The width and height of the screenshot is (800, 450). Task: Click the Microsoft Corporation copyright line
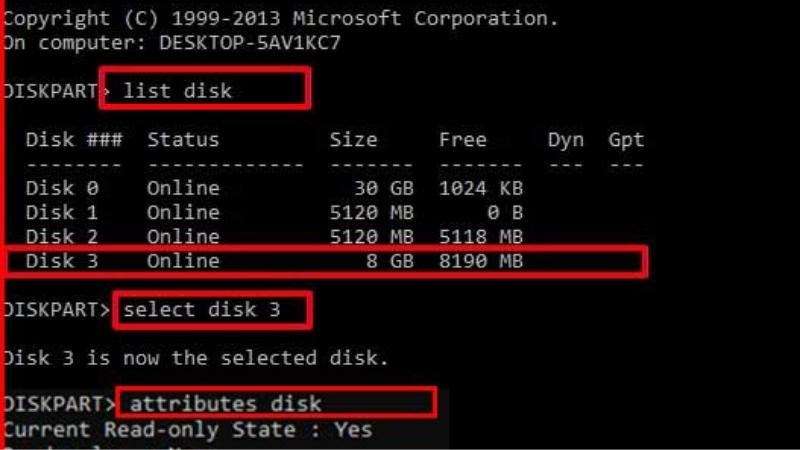tap(281, 18)
